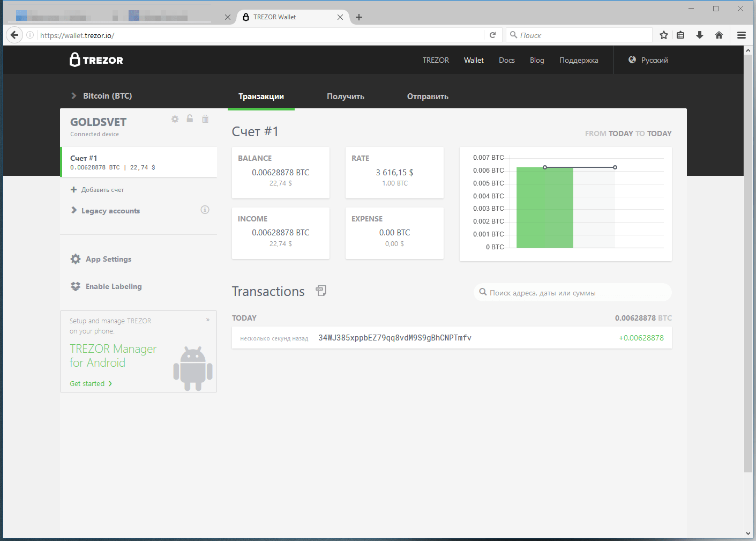Click the info icon beside Legacy accounts
The image size is (756, 541).
(205, 210)
